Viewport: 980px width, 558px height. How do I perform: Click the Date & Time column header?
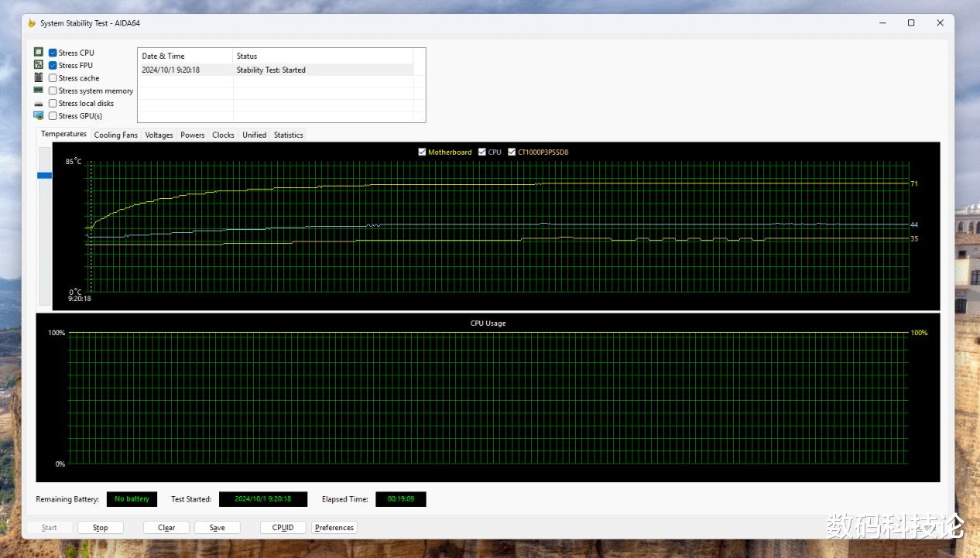(185, 56)
